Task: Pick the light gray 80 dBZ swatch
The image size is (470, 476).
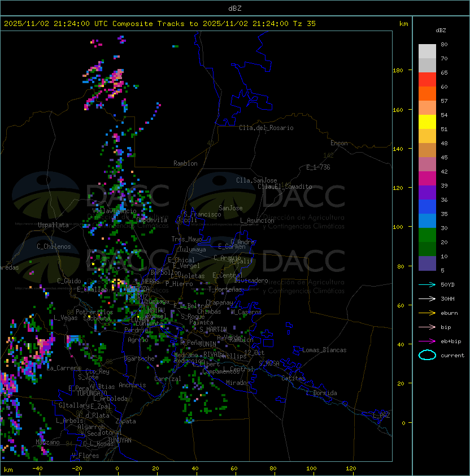Action: pos(427,51)
